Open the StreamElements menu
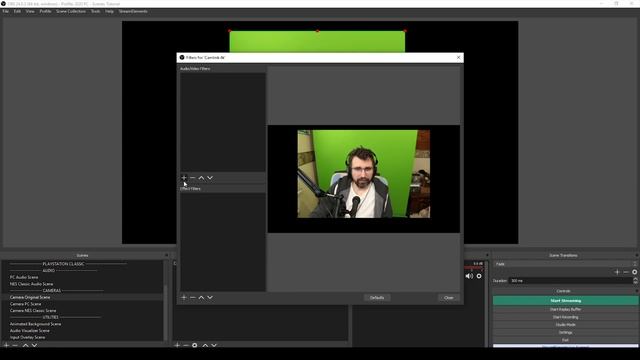The image size is (640, 360). (133, 11)
